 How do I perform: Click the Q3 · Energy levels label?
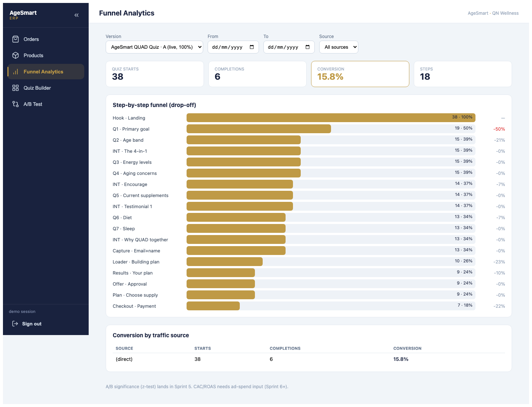point(132,162)
